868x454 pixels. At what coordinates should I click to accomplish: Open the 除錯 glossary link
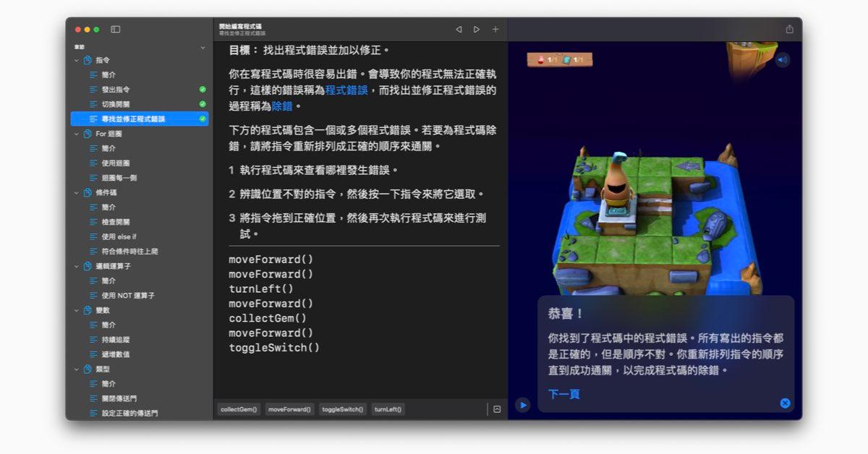point(282,106)
